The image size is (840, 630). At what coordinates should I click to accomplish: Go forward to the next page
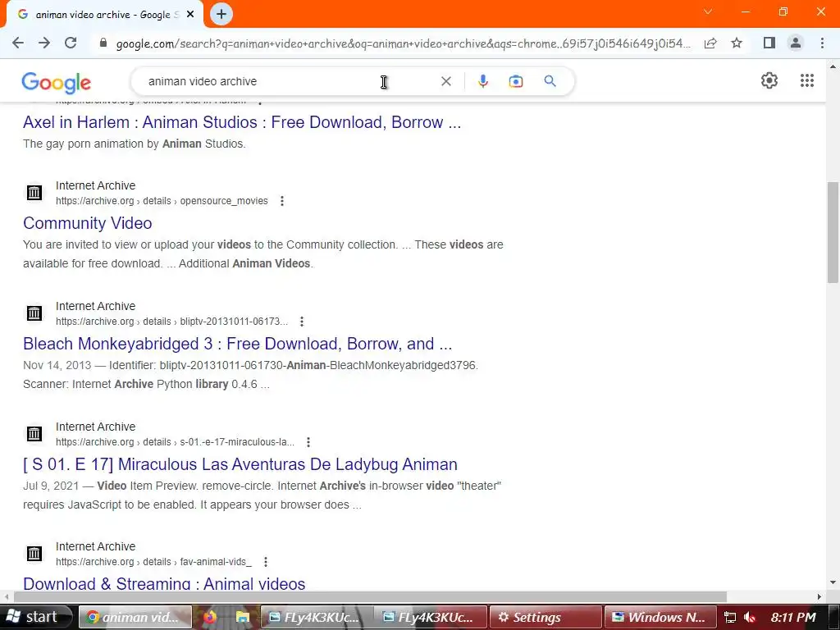point(44,43)
